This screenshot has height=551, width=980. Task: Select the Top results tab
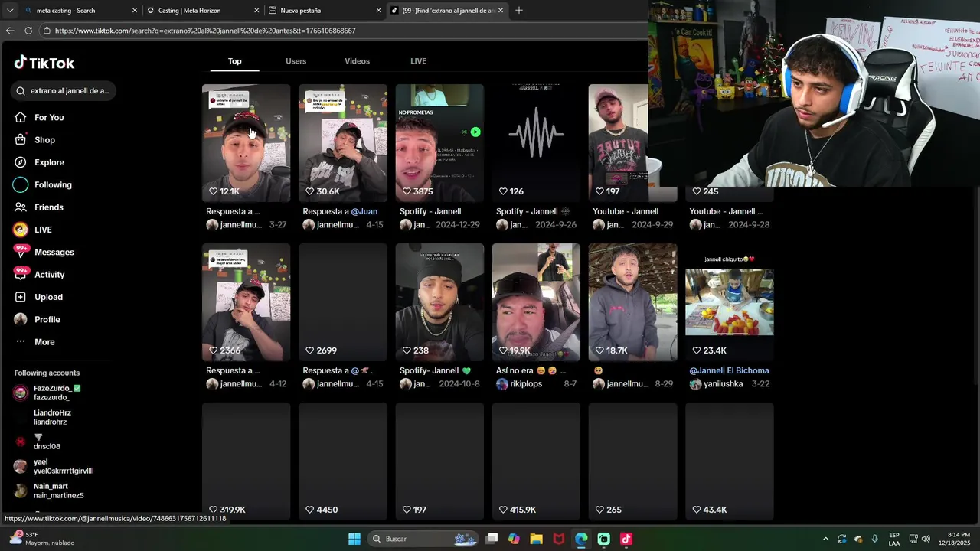[x=235, y=61]
